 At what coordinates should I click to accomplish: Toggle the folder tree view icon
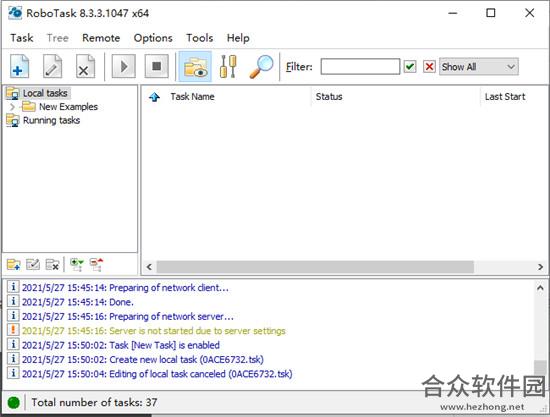195,66
